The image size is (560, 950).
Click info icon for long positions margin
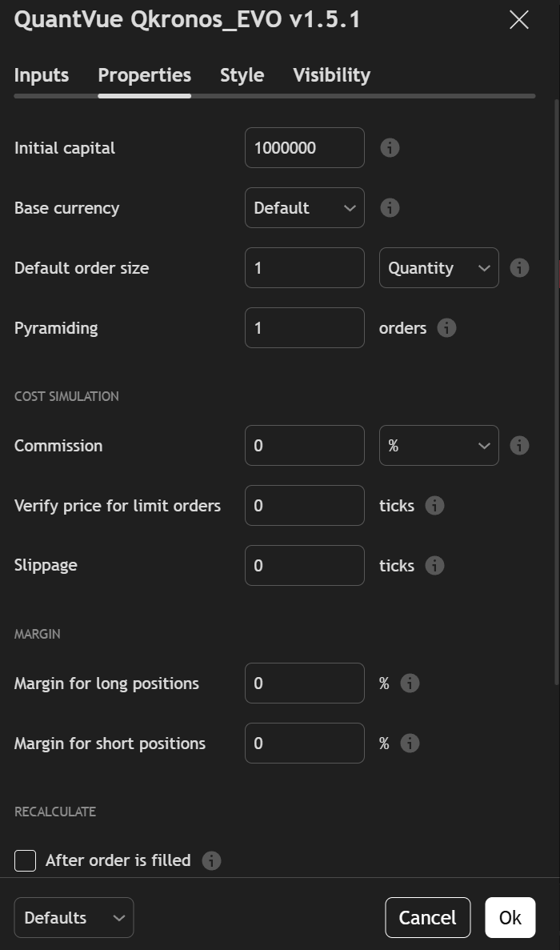point(410,683)
